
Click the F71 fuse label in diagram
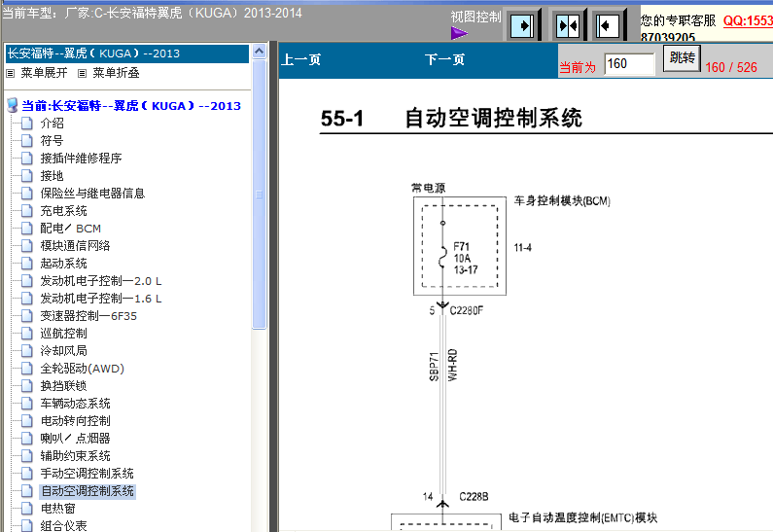(462, 246)
